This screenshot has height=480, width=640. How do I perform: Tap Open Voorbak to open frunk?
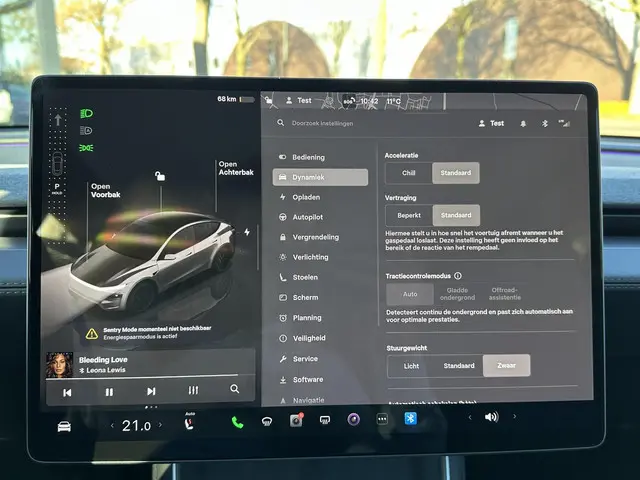[x=105, y=190]
